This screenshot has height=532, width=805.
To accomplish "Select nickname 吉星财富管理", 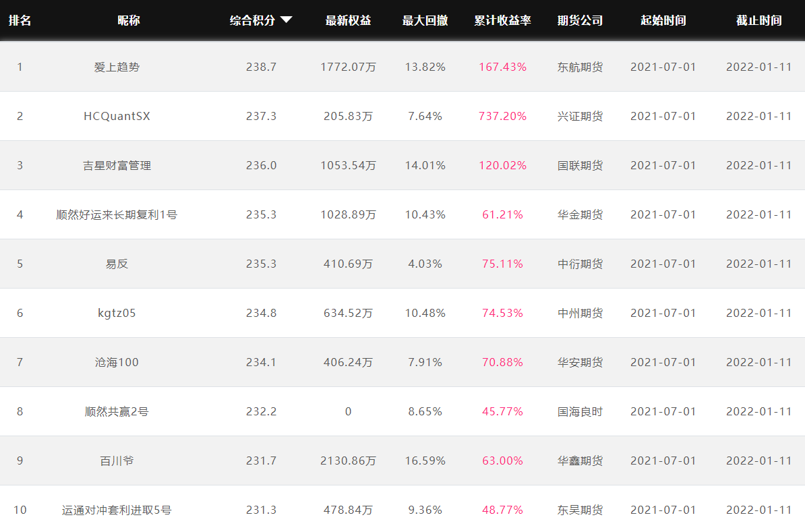I will [117, 166].
